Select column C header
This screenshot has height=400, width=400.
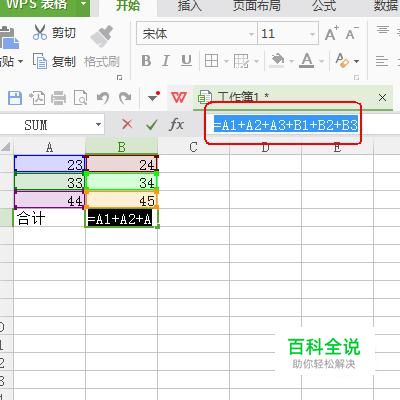pos(193,147)
